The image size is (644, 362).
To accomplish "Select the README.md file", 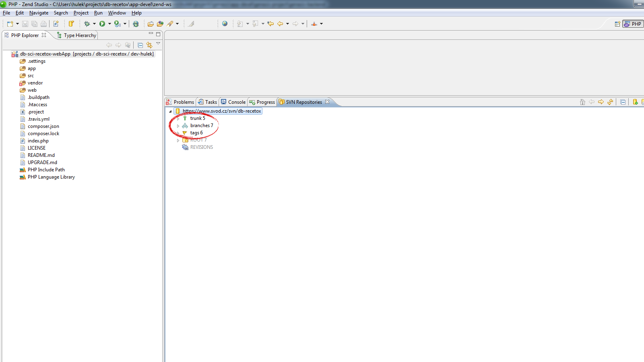I will point(37,155).
